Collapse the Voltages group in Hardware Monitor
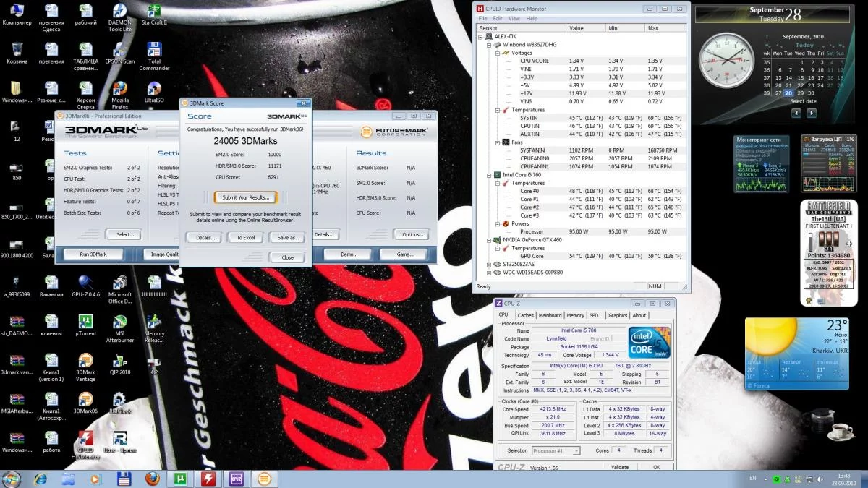The height and width of the screenshot is (488, 868). tap(497, 53)
